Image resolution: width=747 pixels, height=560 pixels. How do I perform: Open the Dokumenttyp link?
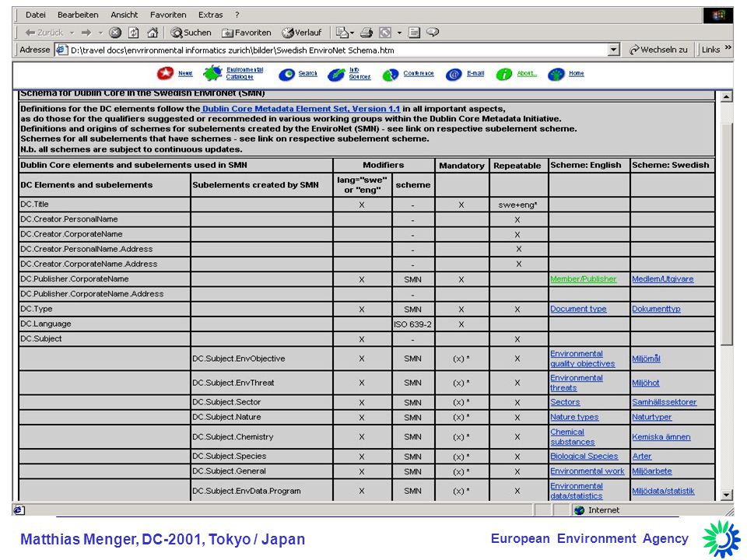click(x=656, y=309)
